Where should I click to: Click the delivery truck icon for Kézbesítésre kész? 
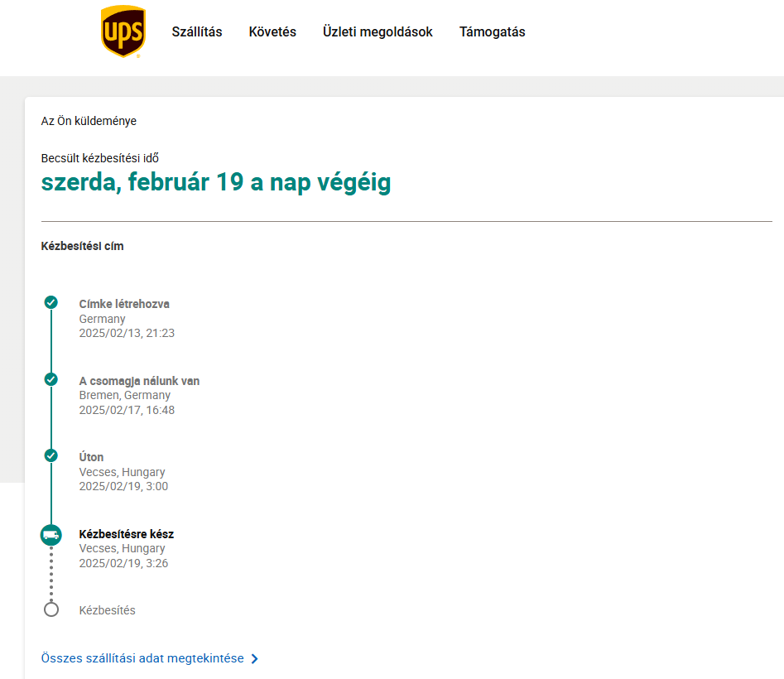[51, 535]
